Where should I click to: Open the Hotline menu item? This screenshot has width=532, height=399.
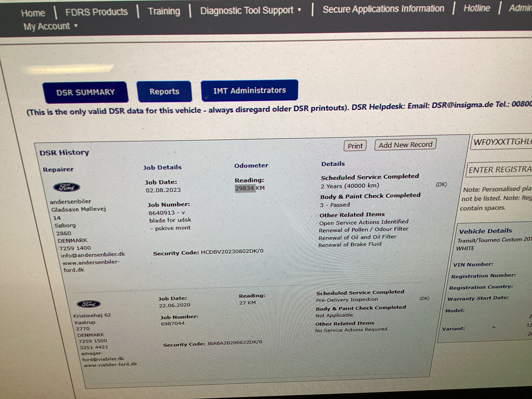[477, 8]
